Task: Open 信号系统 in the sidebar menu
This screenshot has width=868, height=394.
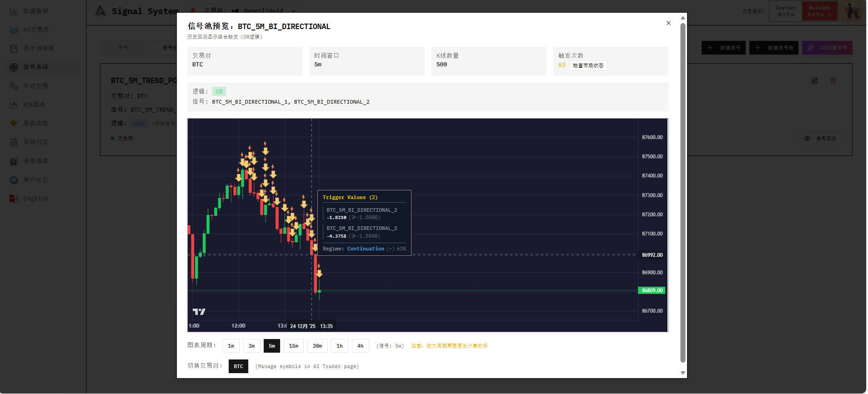Action: click(35, 67)
